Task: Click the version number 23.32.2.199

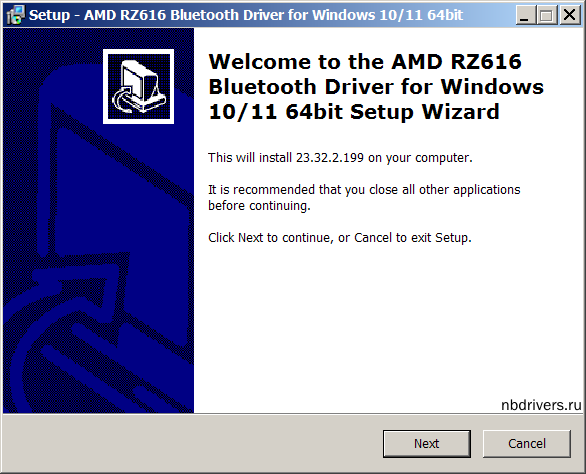Action: (330, 158)
